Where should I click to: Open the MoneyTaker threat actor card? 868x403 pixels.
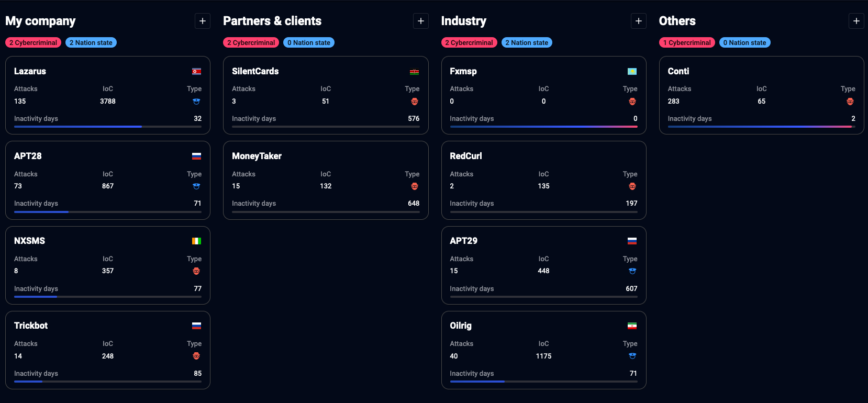[x=257, y=156]
